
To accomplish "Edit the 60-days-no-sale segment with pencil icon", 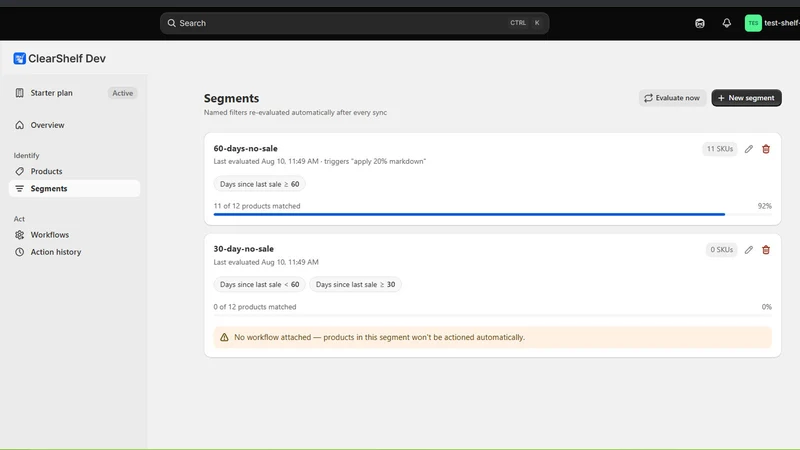I will 748,149.
